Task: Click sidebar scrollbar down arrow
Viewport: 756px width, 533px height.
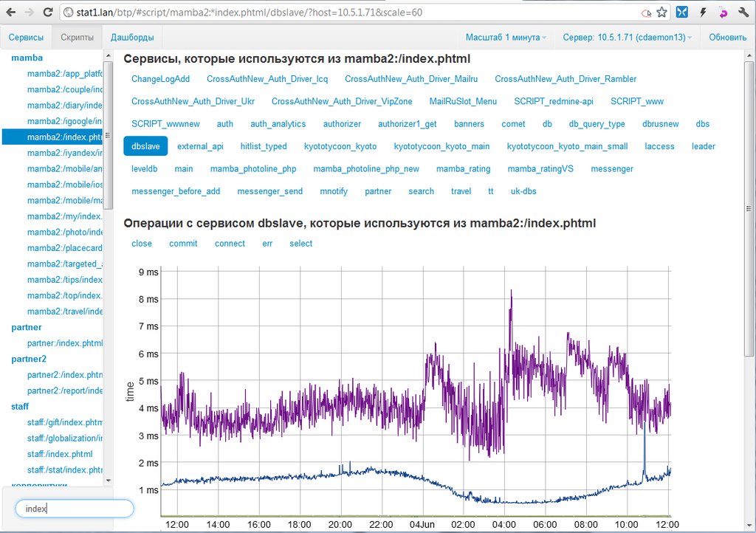Action: pyautogui.click(x=108, y=481)
